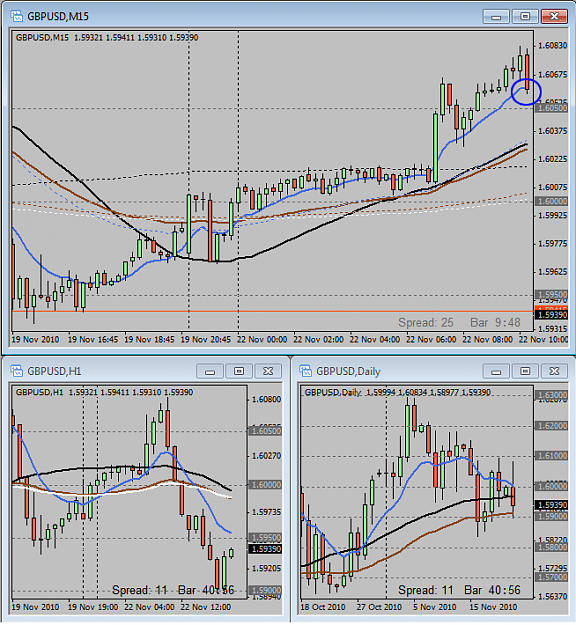The image size is (576, 625).
Task: Click the Spread: 11 label on Daily chart
Action: pos(426,590)
